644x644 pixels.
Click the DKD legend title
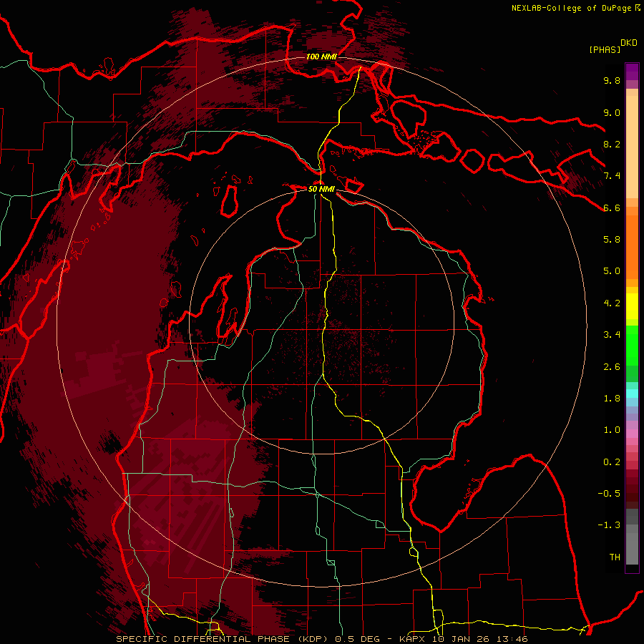point(629,42)
